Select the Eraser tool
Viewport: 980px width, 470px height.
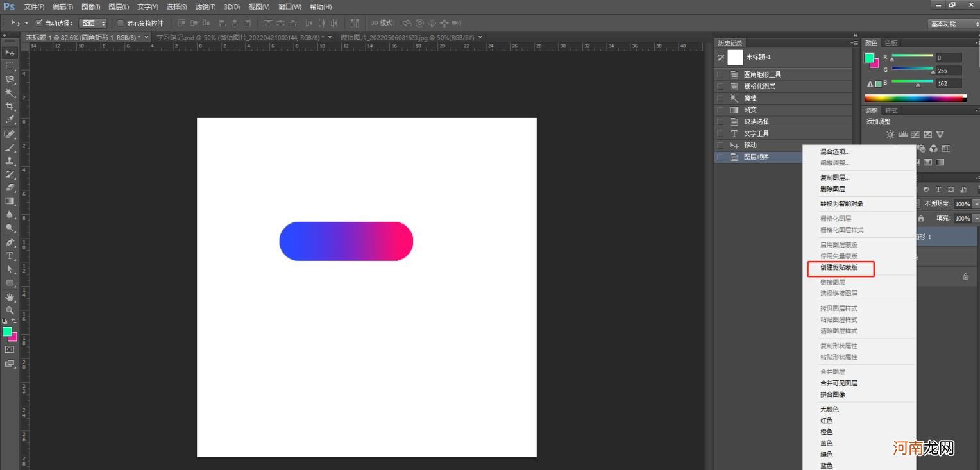pyautogui.click(x=10, y=188)
